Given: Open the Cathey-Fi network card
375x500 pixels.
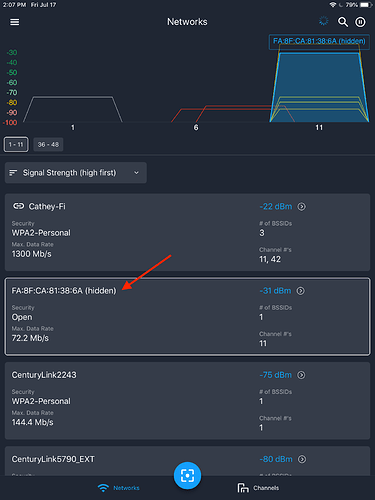Looking at the screenshot, I should click(187, 232).
